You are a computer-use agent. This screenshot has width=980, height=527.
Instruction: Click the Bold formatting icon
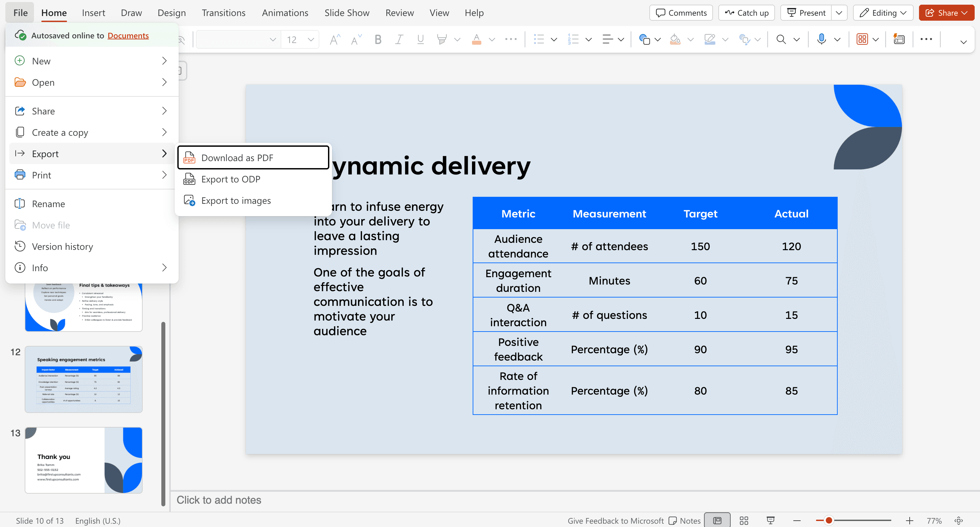pos(378,39)
